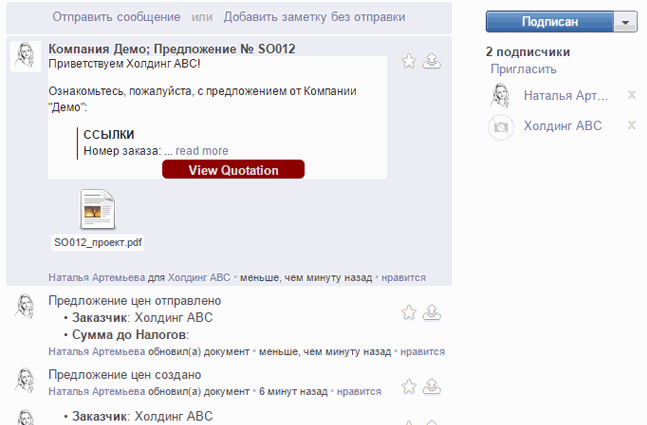Remove follower Наталья Арт... with X
The image size is (647, 425).
(x=632, y=95)
